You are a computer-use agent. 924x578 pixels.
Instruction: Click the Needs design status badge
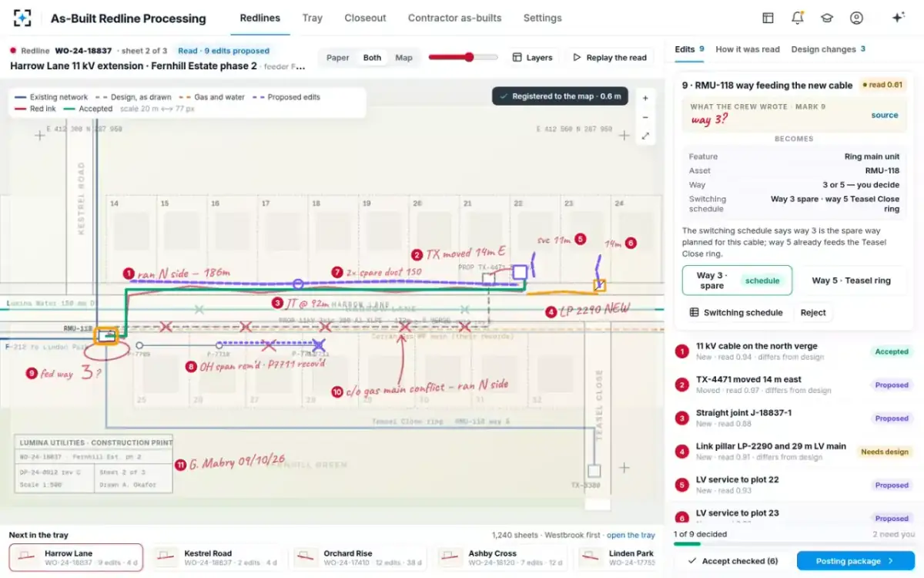885,452
